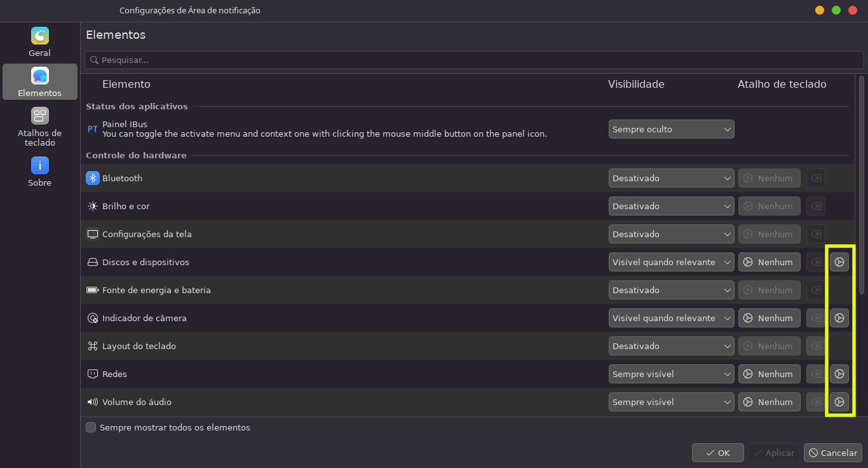
Task: Open Painel IBus visibility dropdown
Action: 671,129
